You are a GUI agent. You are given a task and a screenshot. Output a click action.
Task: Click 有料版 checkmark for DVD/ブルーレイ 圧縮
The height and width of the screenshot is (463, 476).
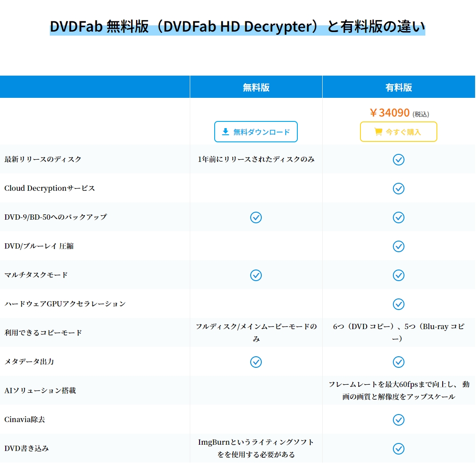point(398,246)
